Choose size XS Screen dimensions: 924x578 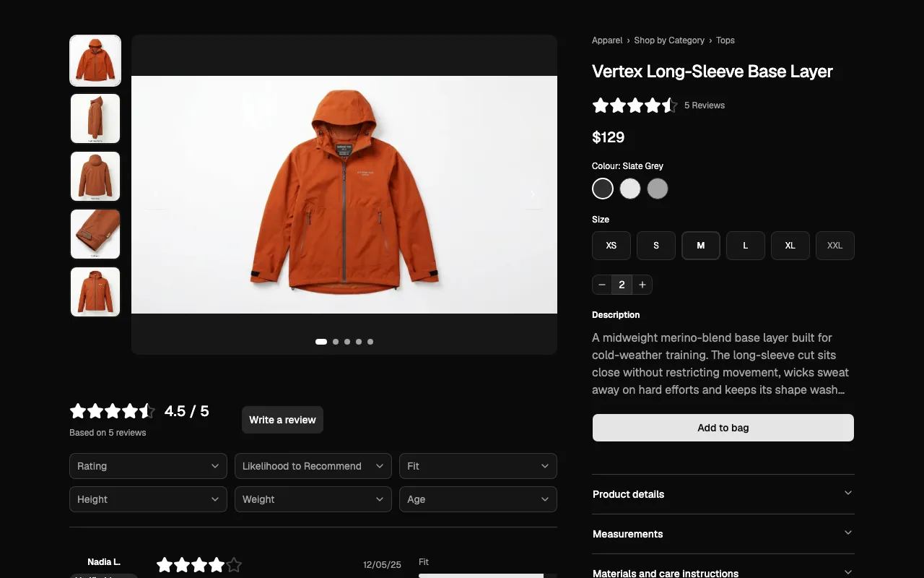(x=611, y=246)
